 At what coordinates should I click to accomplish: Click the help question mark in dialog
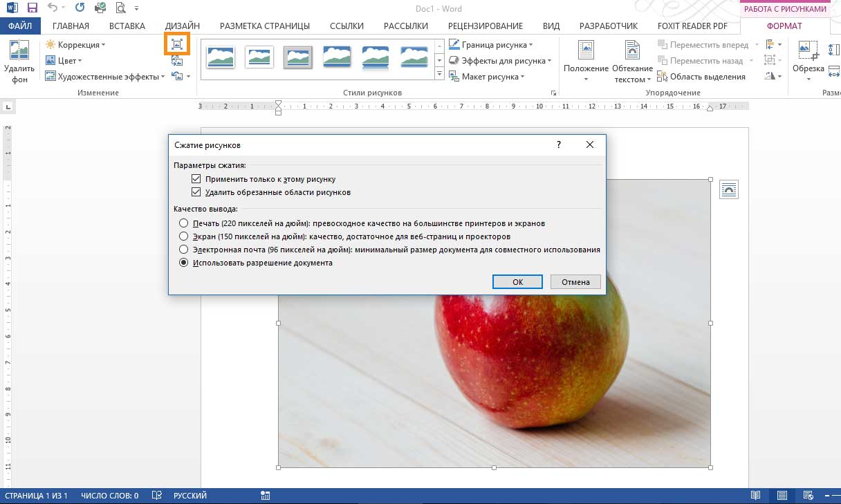pos(559,145)
